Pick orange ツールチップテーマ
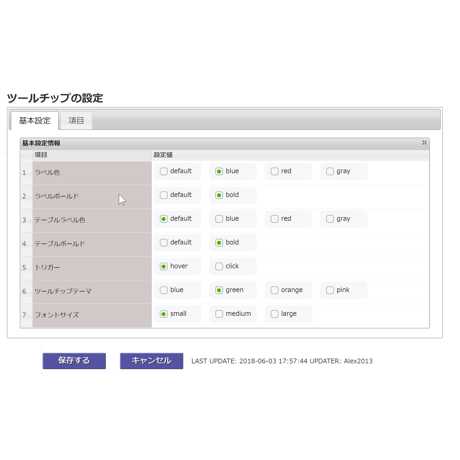This screenshot has width=460, height=460. point(274,290)
